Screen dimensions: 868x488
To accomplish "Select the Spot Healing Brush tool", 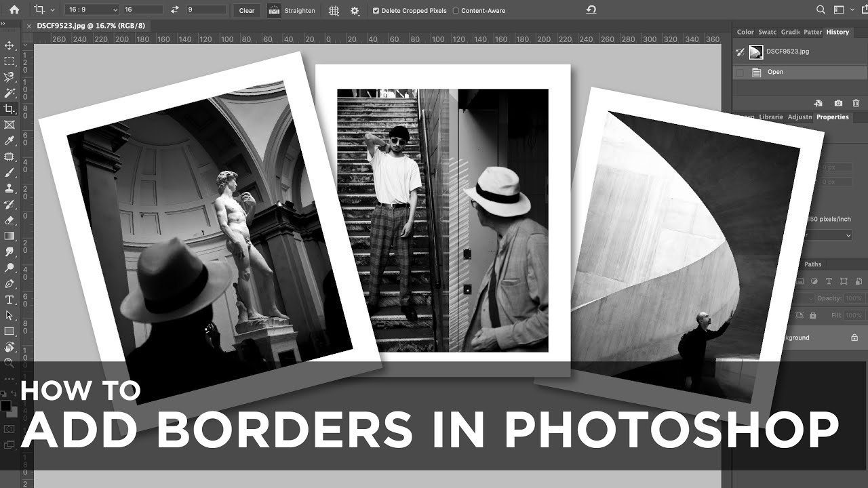I will click(x=9, y=157).
